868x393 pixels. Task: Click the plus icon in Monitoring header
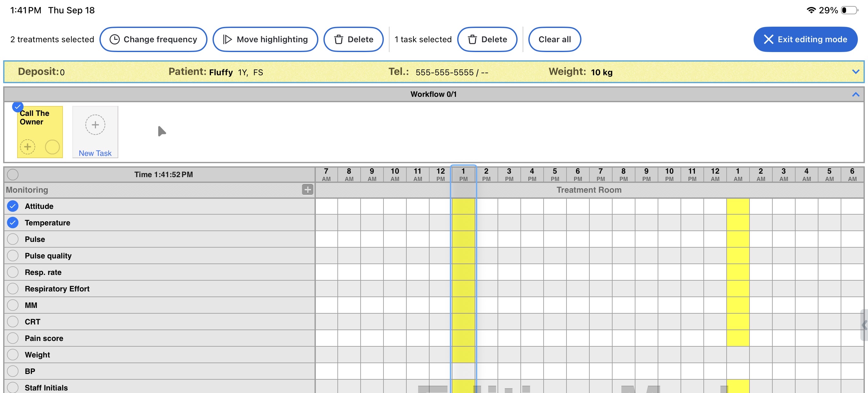click(x=307, y=190)
